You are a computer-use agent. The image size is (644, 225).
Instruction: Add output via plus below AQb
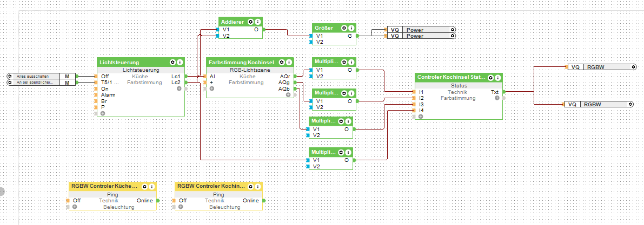click(288, 94)
